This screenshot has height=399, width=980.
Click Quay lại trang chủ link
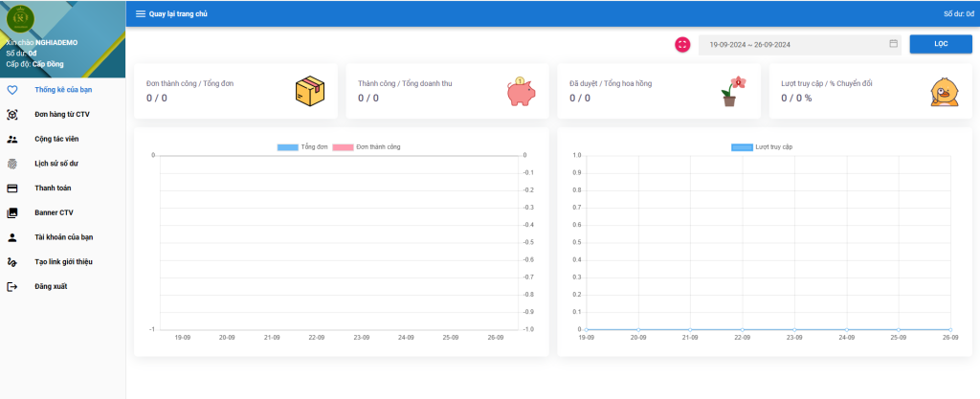[178, 13]
